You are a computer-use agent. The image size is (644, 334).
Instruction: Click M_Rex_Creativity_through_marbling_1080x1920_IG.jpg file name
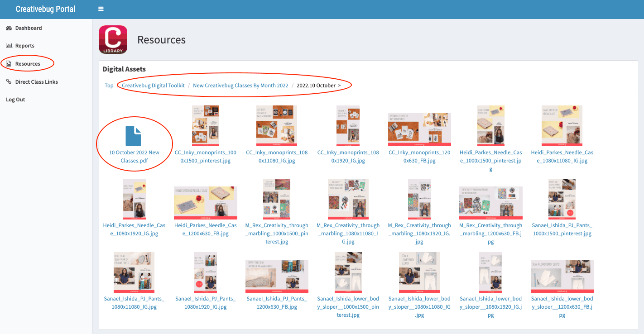[x=419, y=234]
